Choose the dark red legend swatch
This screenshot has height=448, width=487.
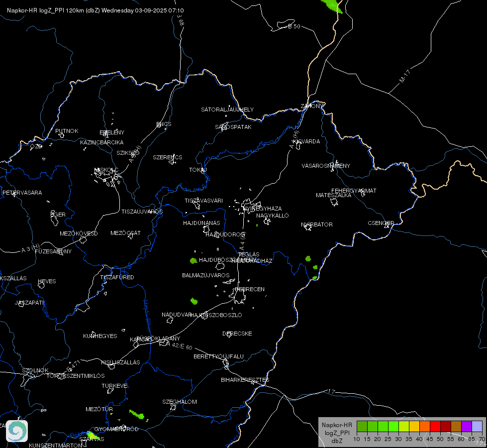click(x=446, y=426)
